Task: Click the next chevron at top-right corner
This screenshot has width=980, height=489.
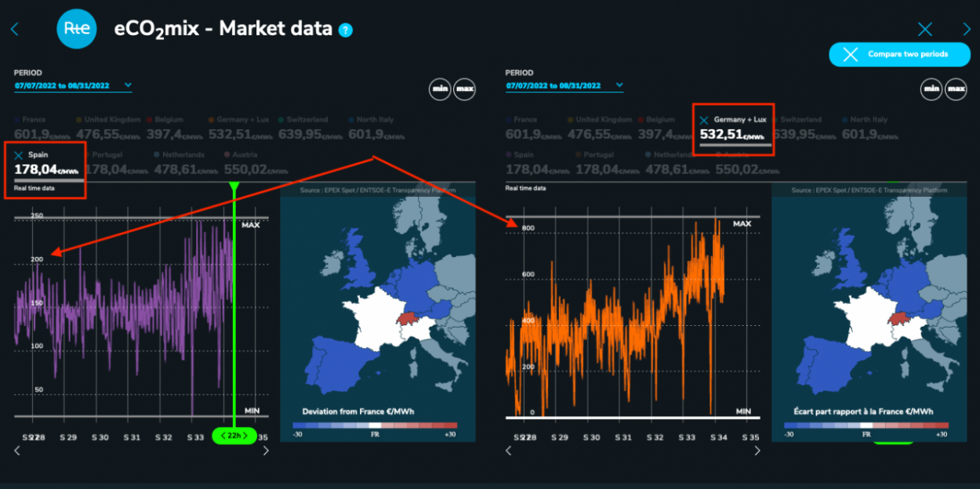Action: pos(967,29)
